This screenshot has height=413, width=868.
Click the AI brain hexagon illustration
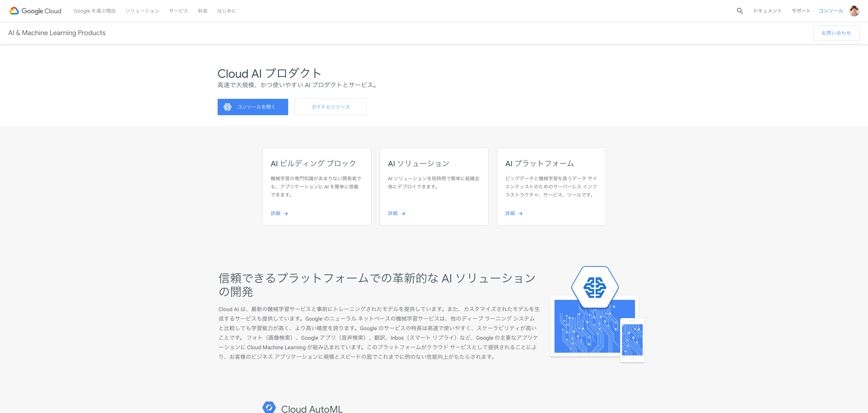point(595,287)
